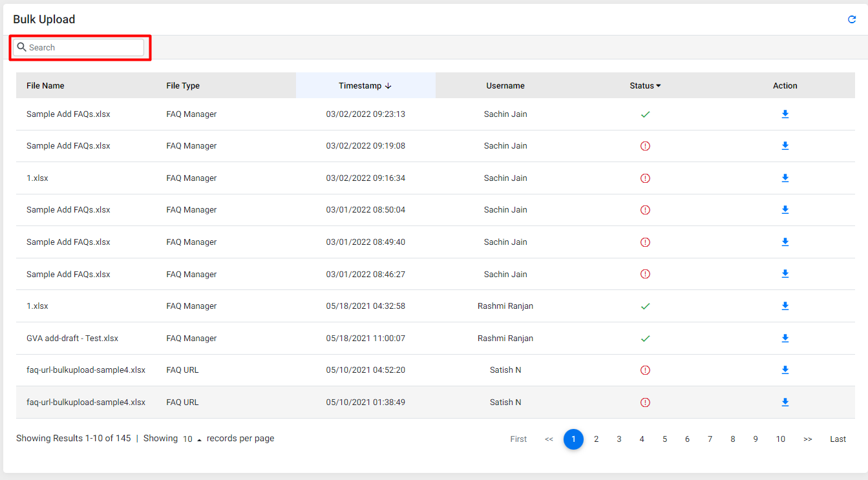Download the FAQ URL file from 01:38:49
This screenshot has width=868, height=480.
(x=785, y=402)
